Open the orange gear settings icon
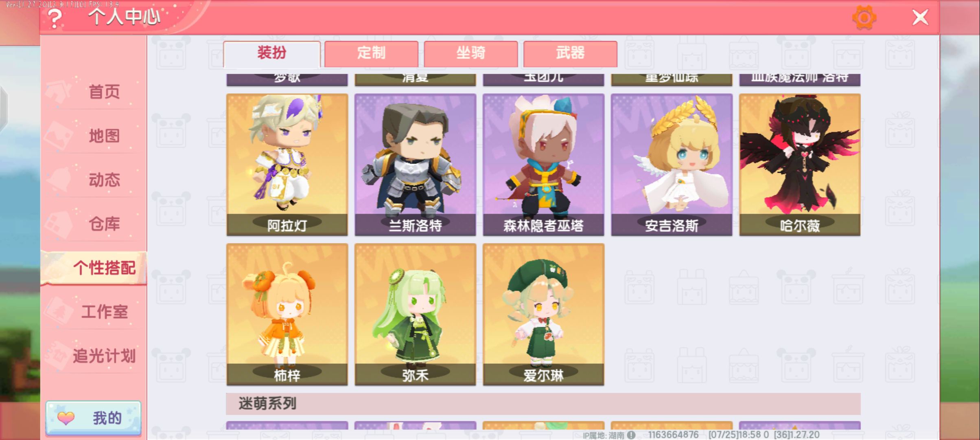The width and height of the screenshot is (980, 440). pyautogui.click(x=864, y=18)
